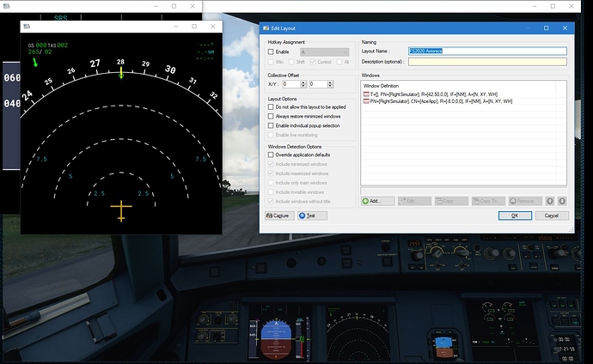
Task: Maximize the Edit Layout dialog
Action: click(x=546, y=28)
